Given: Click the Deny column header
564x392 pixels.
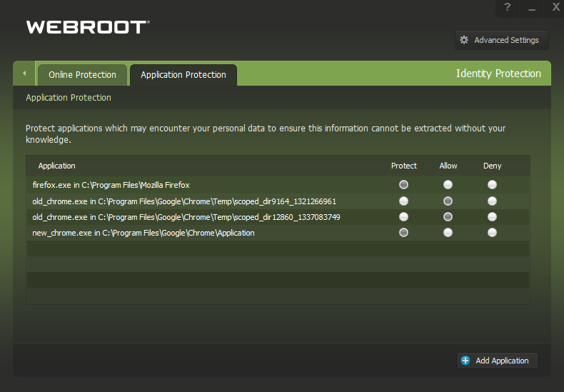Looking at the screenshot, I should (492, 166).
